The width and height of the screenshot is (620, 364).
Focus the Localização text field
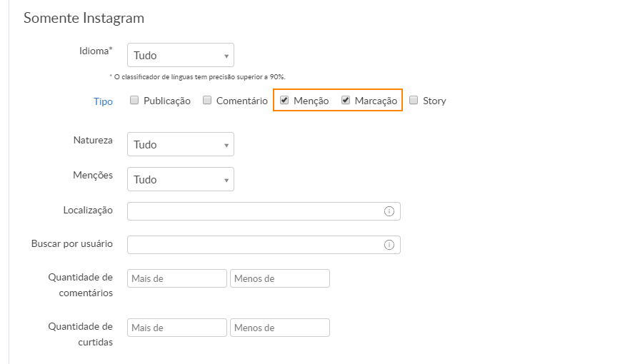(254, 211)
